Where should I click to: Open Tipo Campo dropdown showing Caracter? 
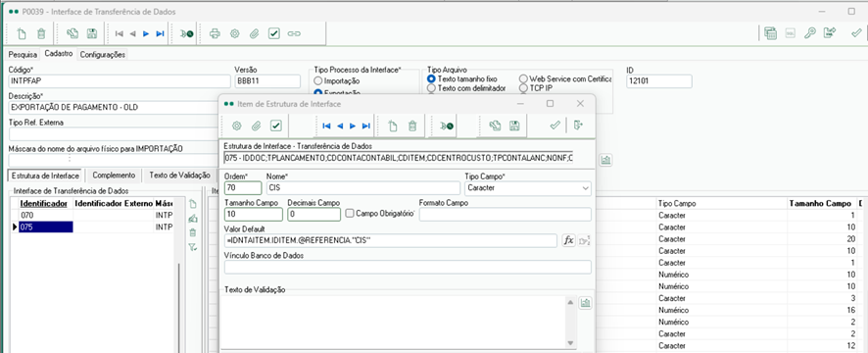(x=586, y=188)
